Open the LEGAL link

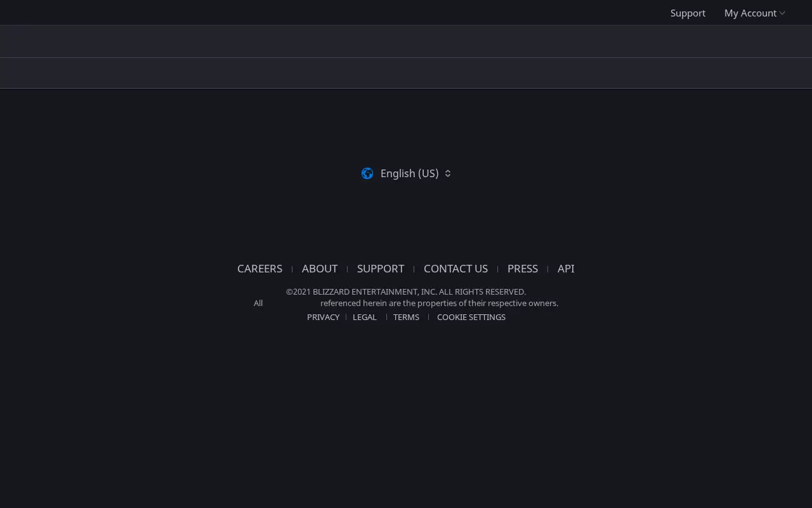pos(365,317)
